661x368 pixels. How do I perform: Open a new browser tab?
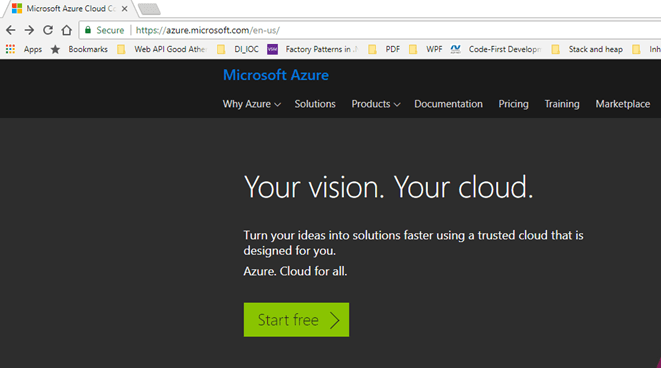[x=149, y=9]
